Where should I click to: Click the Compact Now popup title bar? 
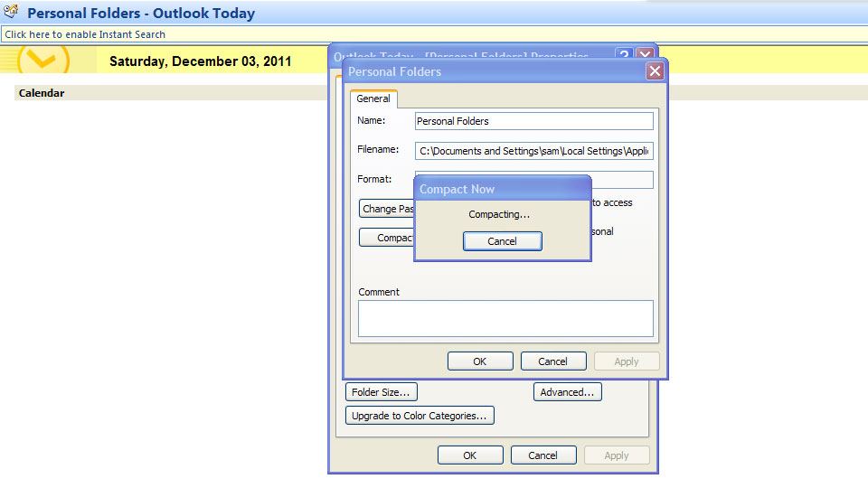tap(503, 189)
